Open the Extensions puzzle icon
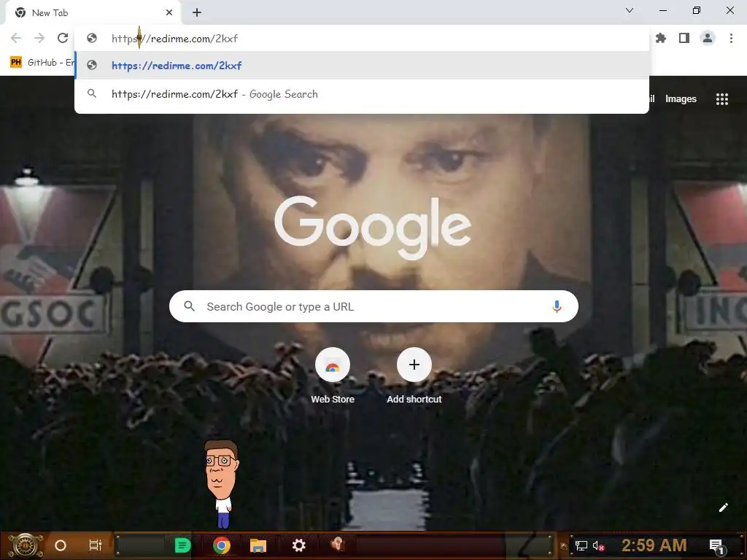Viewport: 747px width, 560px height. coord(661,38)
